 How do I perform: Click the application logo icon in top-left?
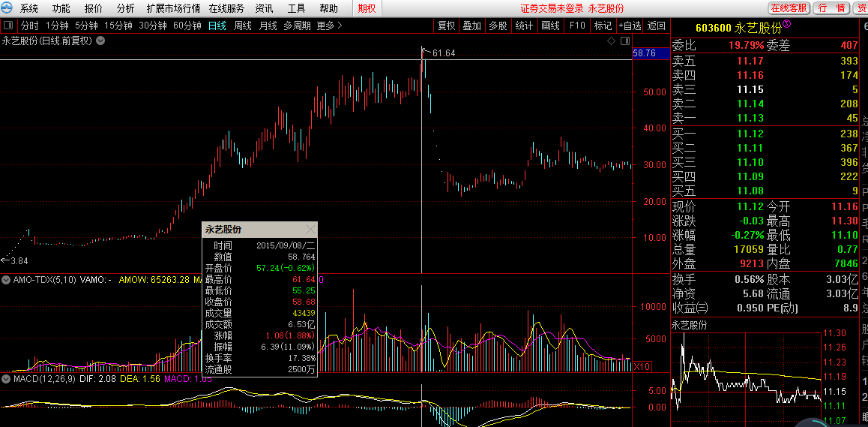tap(7, 8)
